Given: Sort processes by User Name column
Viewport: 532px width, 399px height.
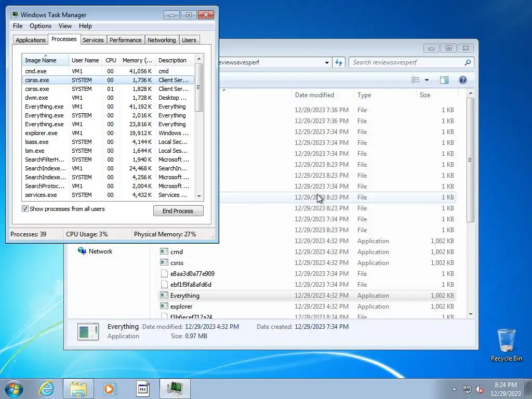Looking at the screenshot, I should click(x=85, y=60).
